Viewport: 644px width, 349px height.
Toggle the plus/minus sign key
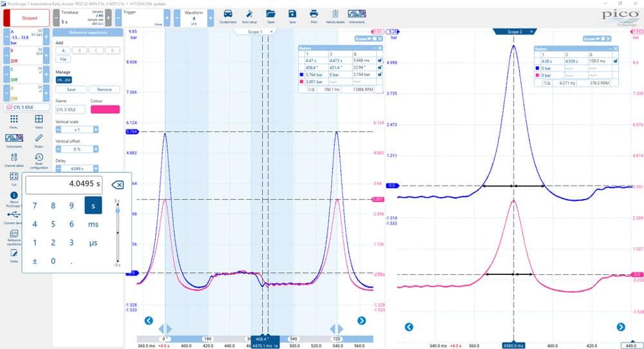pyautogui.click(x=35, y=261)
